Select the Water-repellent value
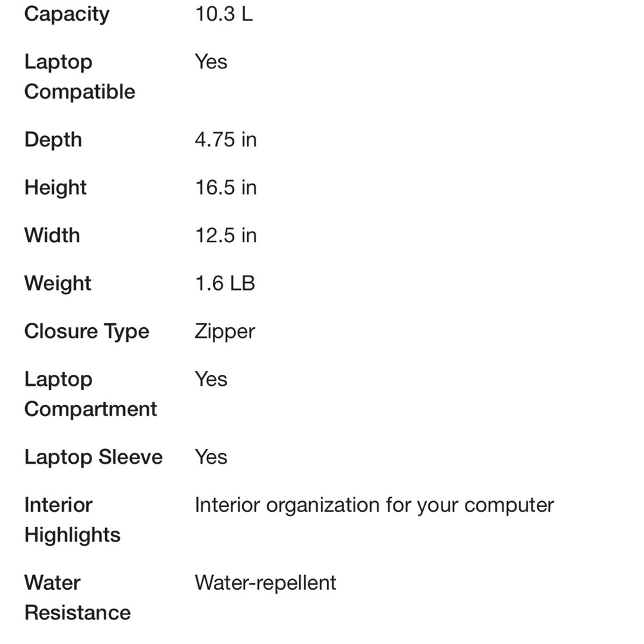The height and width of the screenshot is (644, 644). coord(265,583)
